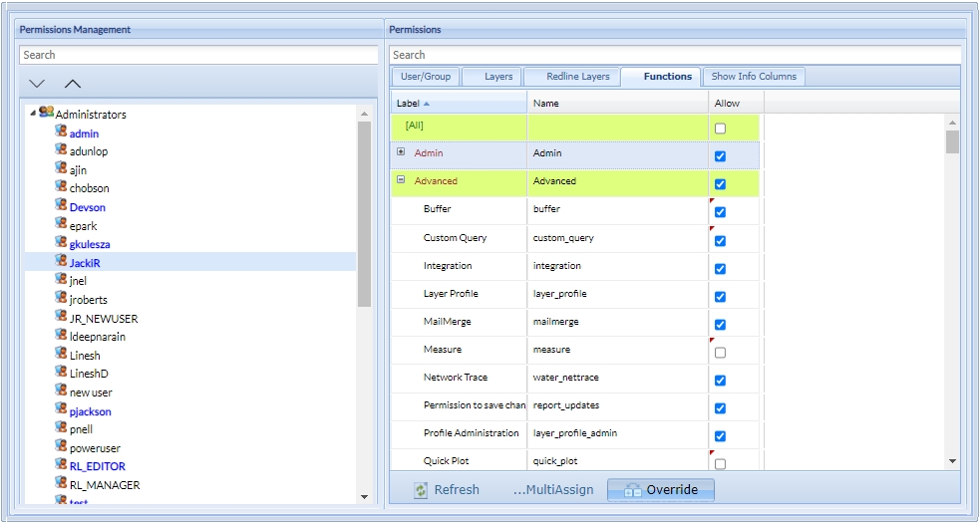Click the user icon next to gkulesza
This screenshot has height=523, width=980.
[61, 243]
